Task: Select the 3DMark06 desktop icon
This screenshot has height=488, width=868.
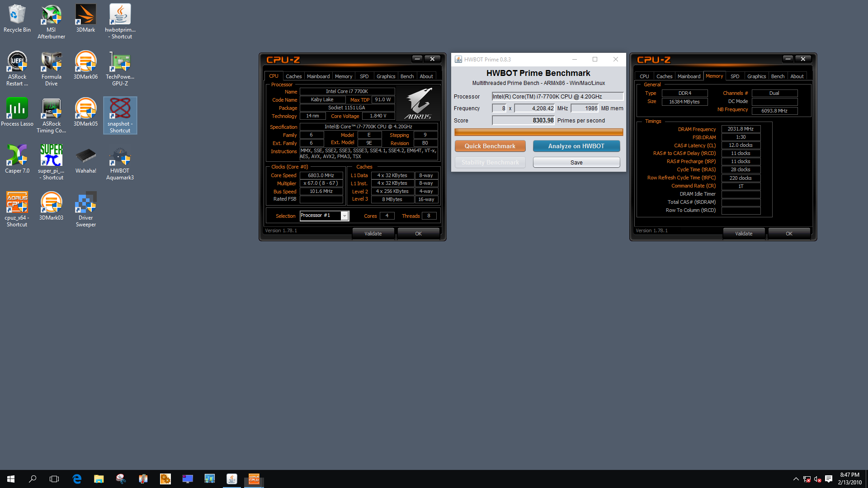Action: click(x=85, y=66)
